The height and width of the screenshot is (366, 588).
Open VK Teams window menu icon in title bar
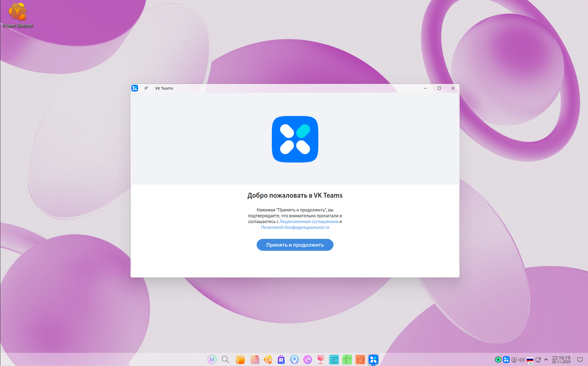click(135, 88)
